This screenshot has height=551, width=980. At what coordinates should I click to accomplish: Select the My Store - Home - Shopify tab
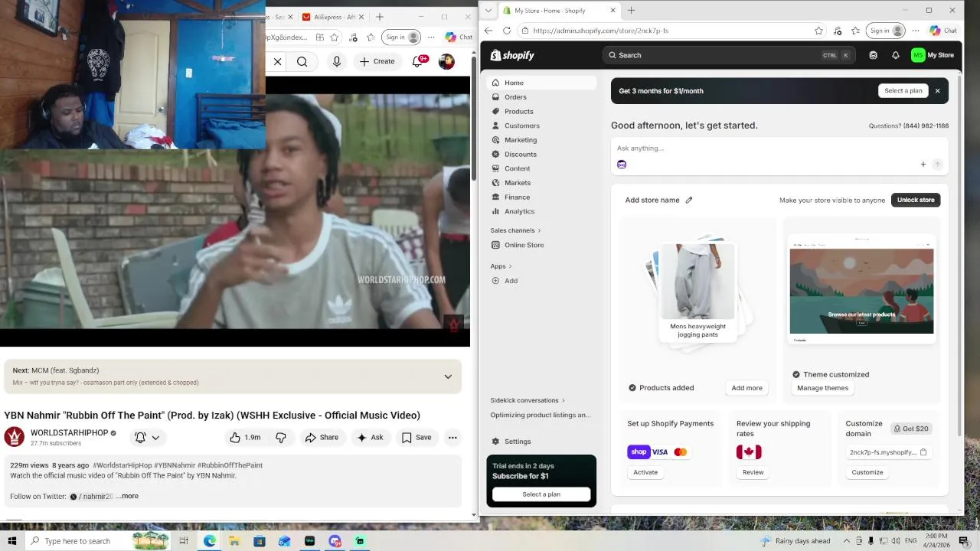pos(560,10)
